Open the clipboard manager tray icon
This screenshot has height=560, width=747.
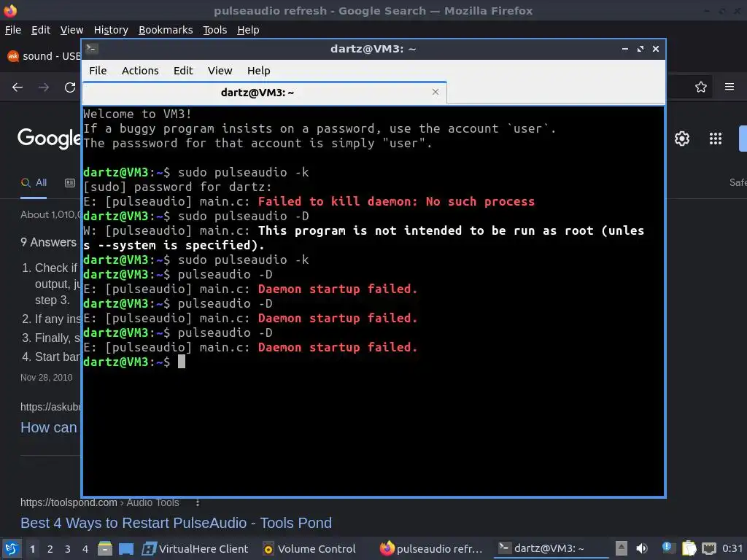coord(689,548)
